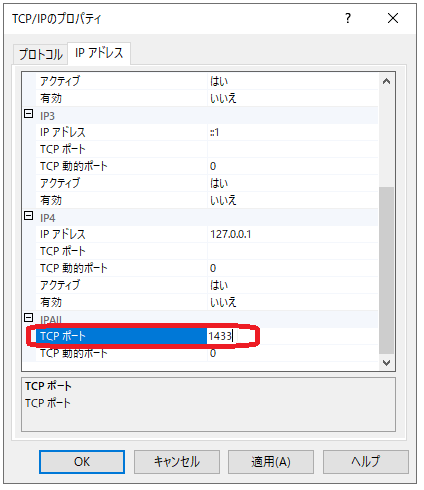Viewport: 424px width, 490px height.
Task: Select the IP アドレス tab
Action: click(99, 53)
